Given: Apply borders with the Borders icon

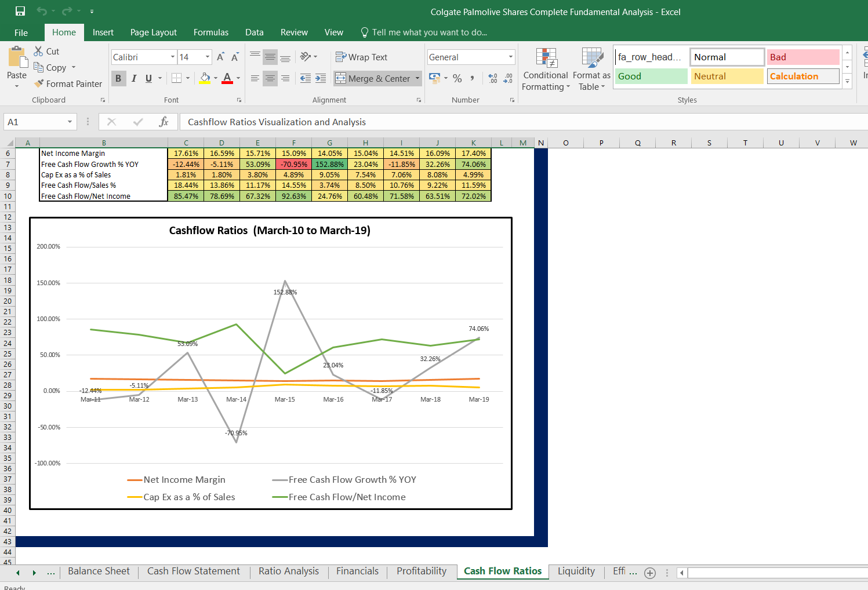Looking at the screenshot, I should [177, 78].
